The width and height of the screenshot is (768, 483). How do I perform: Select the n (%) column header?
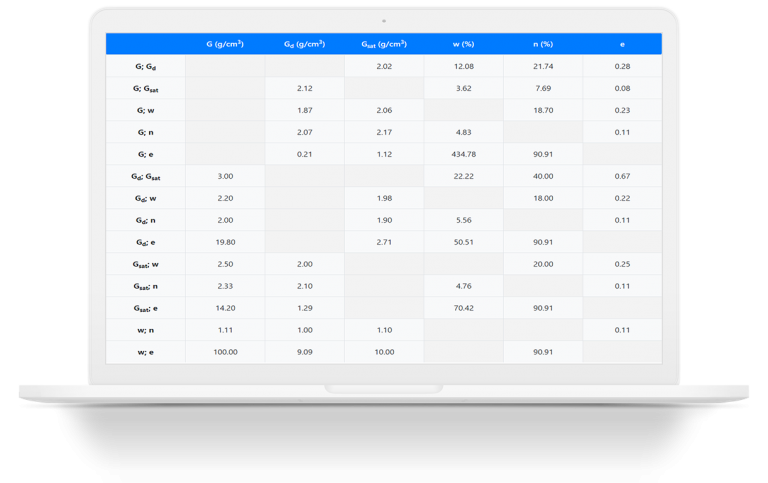[x=543, y=44]
